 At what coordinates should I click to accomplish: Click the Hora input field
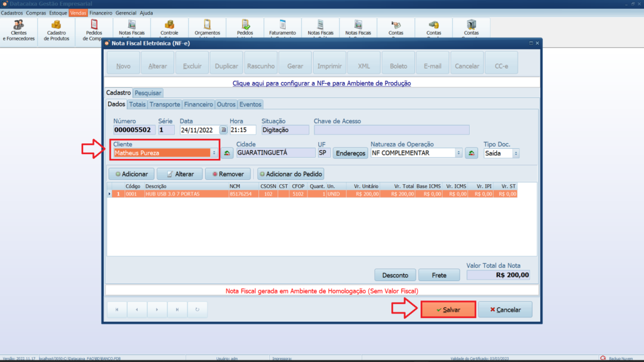242,130
